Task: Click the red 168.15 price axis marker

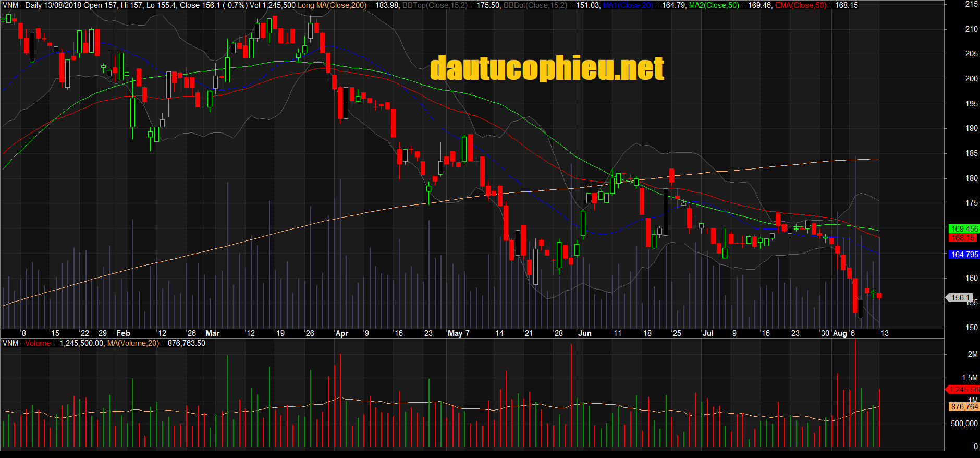Action: point(963,238)
